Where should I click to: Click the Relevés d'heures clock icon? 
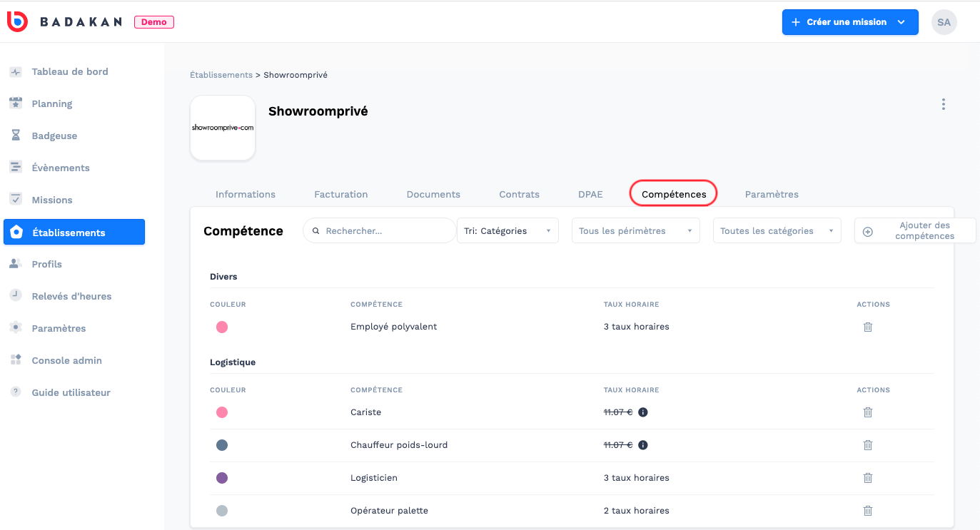[x=16, y=296]
